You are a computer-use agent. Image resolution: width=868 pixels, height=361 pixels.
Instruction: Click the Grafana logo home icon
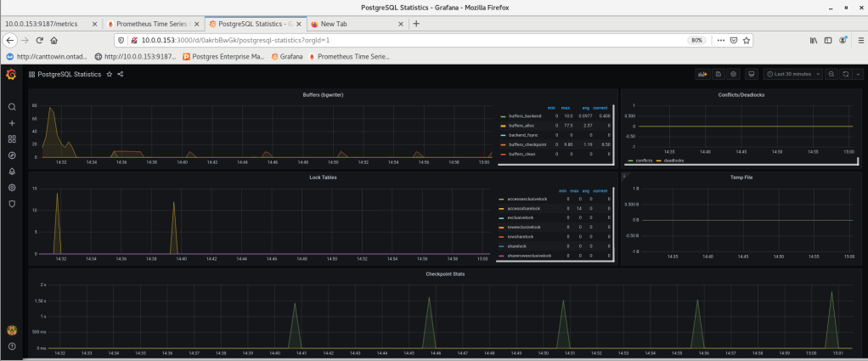click(x=12, y=75)
